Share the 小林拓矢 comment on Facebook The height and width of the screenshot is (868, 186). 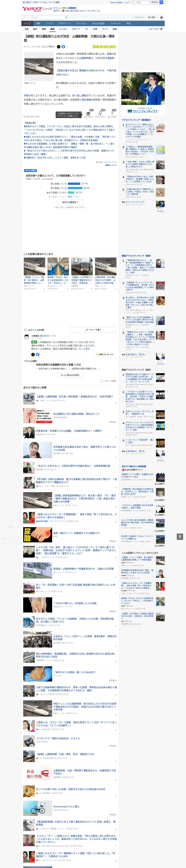38,354
